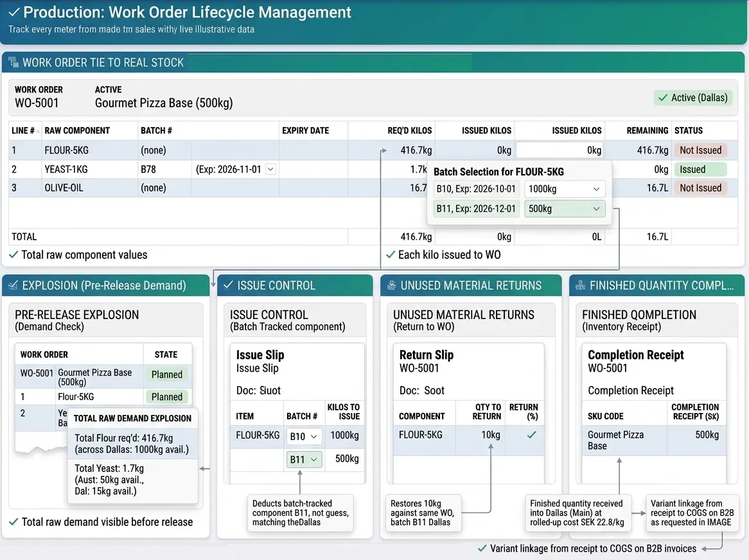Click the checkmark beside Total raw demand visible
Screen dimensions: 749x560
pyautogui.click(x=14, y=522)
